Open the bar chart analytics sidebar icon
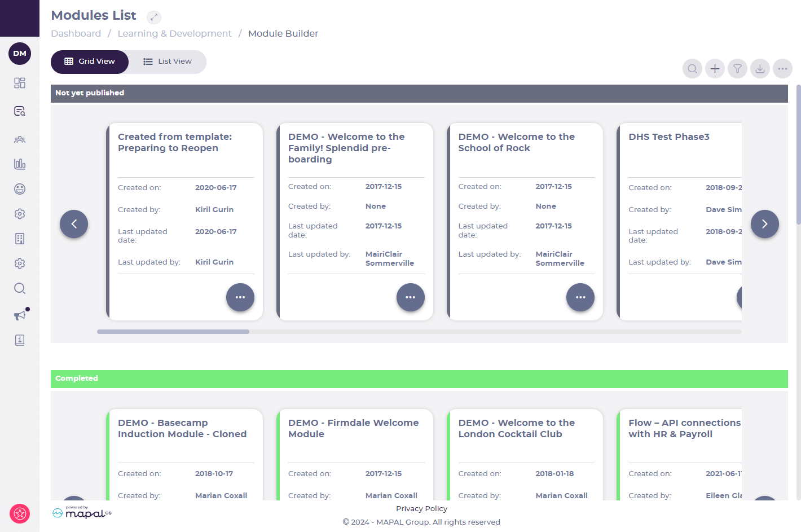This screenshot has width=801, height=532. pos(20,164)
